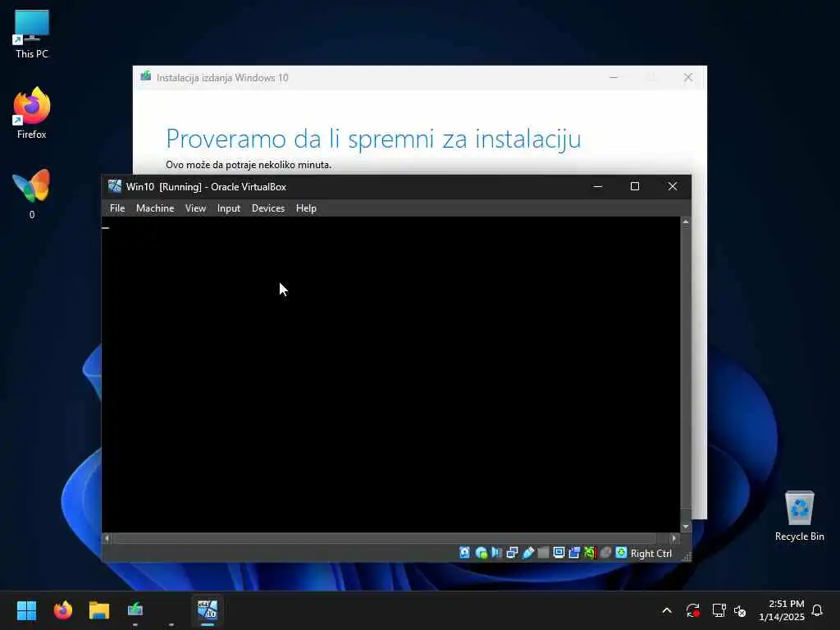This screenshot has height=630, width=840.
Task: Click the horizontal scrollbar left arrow
Action: point(107,538)
